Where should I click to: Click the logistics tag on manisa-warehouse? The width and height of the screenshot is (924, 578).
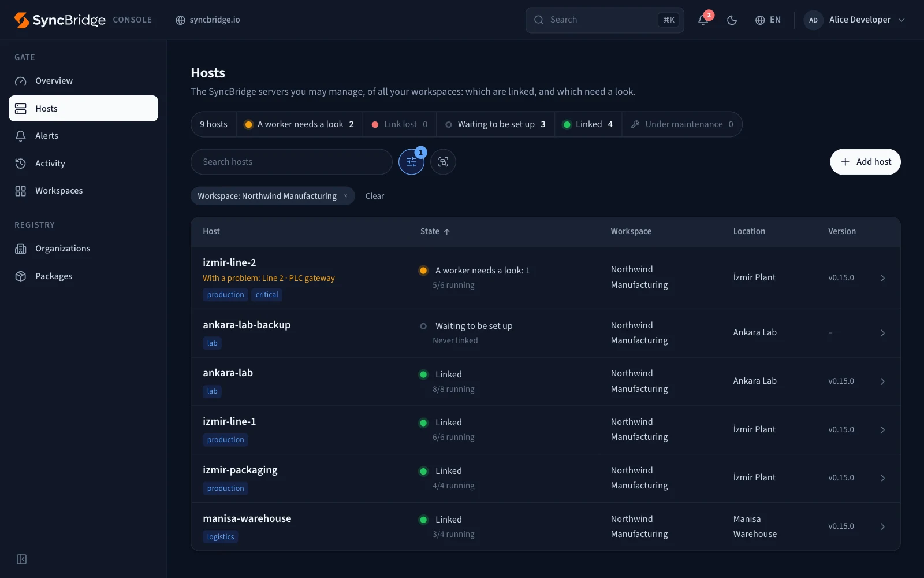221,537
